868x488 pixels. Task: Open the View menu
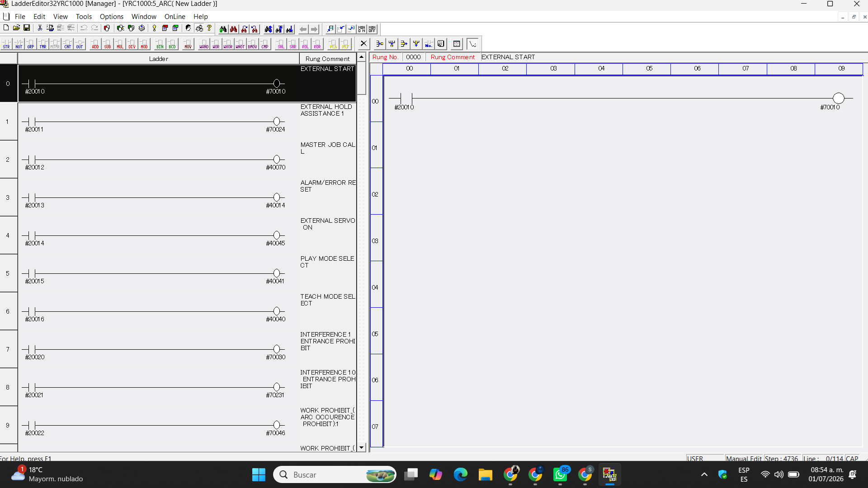click(60, 17)
